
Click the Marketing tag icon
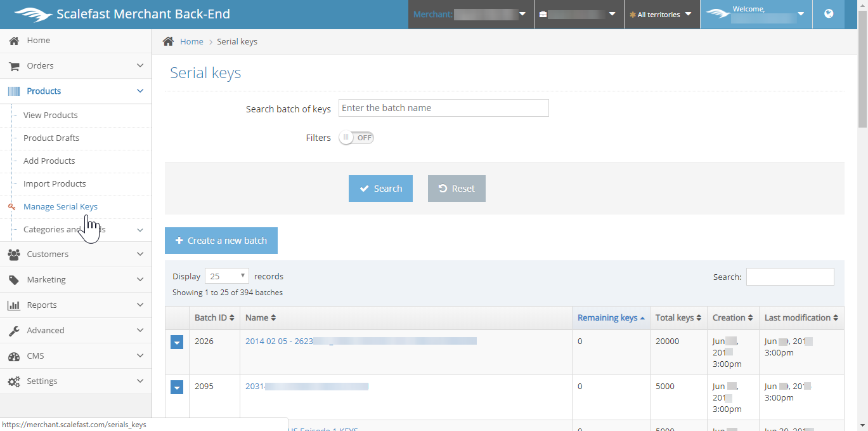tap(13, 279)
